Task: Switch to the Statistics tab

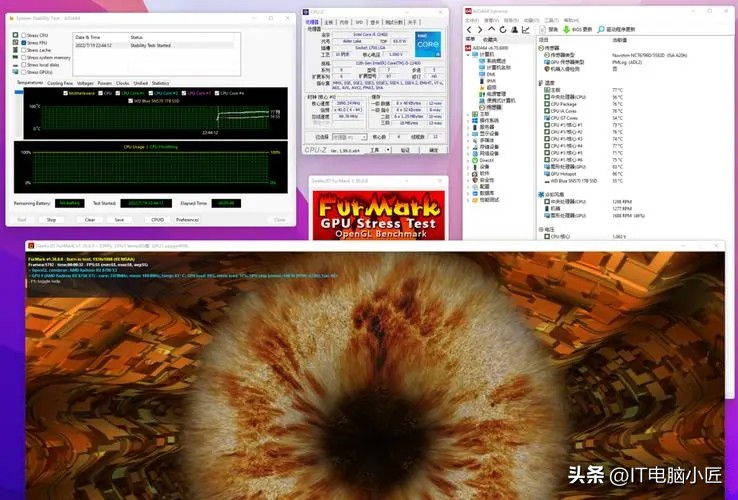Action: (x=160, y=83)
